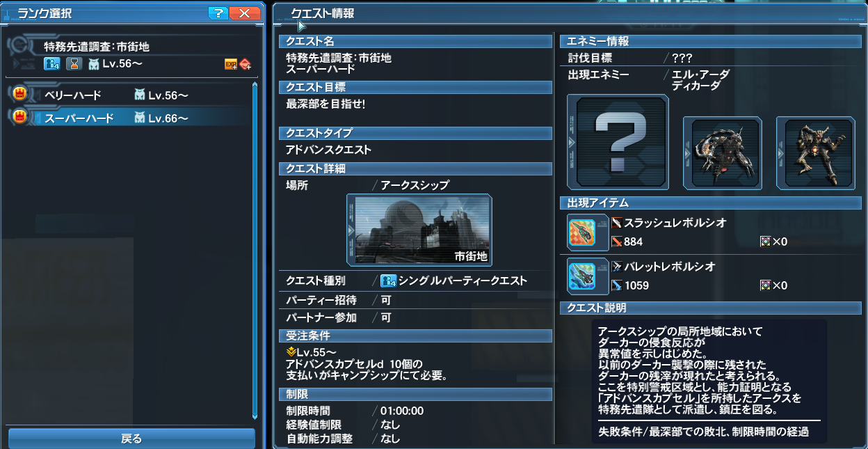
Task: Click the unknown target enemy thumbnail
Action: point(618,143)
